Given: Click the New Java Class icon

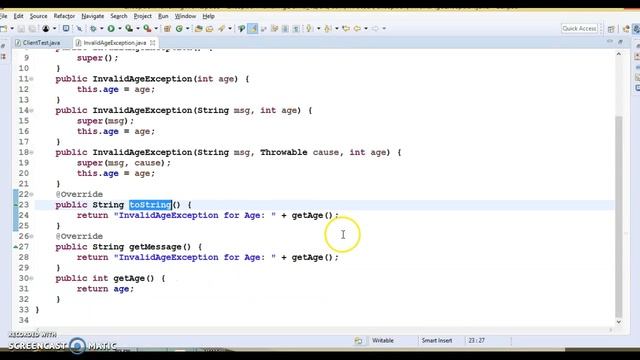Looking at the screenshot, I should 179,29.
